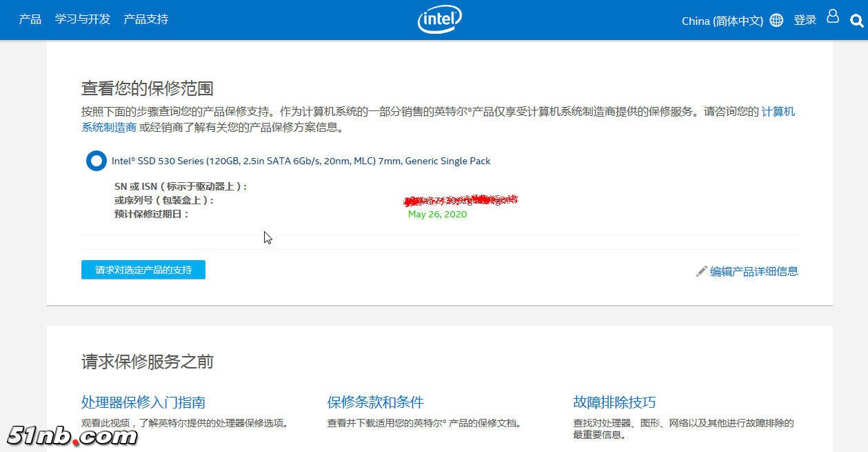868x452 pixels.
Task: Click the Intel logo in header
Action: pyautogui.click(x=440, y=19)
